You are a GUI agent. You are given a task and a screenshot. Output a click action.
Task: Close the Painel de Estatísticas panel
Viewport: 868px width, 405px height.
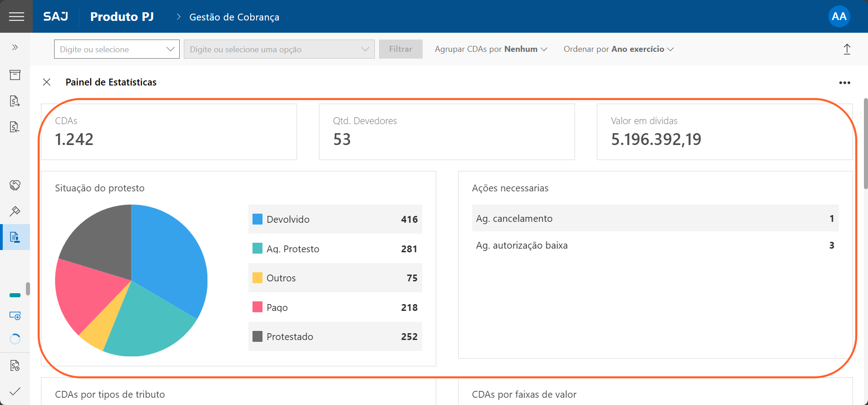[x=46, y=82]
